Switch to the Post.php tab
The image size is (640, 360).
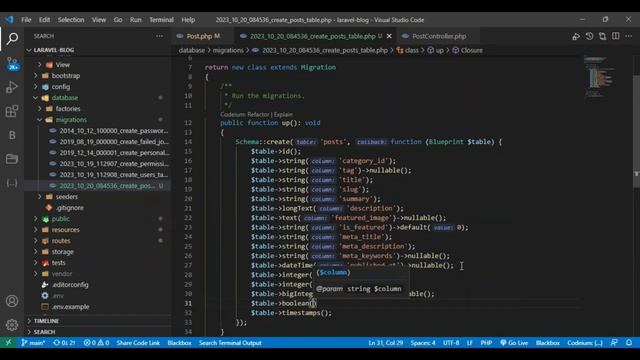[x=200, y=36]
